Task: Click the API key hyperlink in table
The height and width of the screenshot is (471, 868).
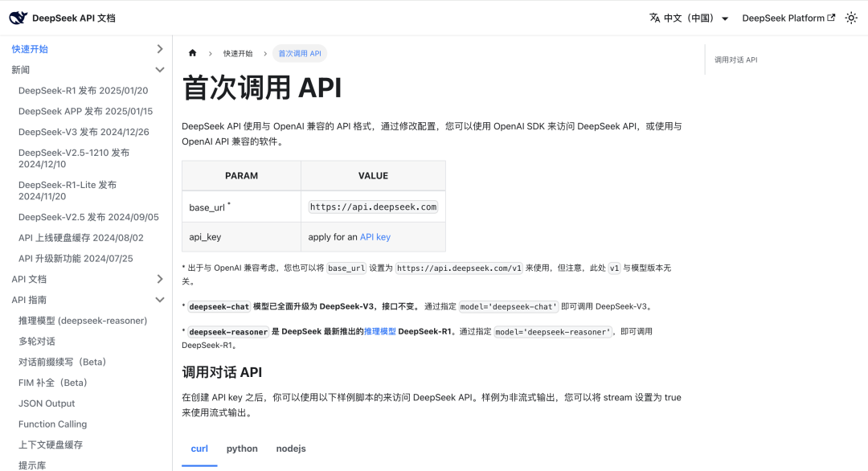Action: [375, 237]
